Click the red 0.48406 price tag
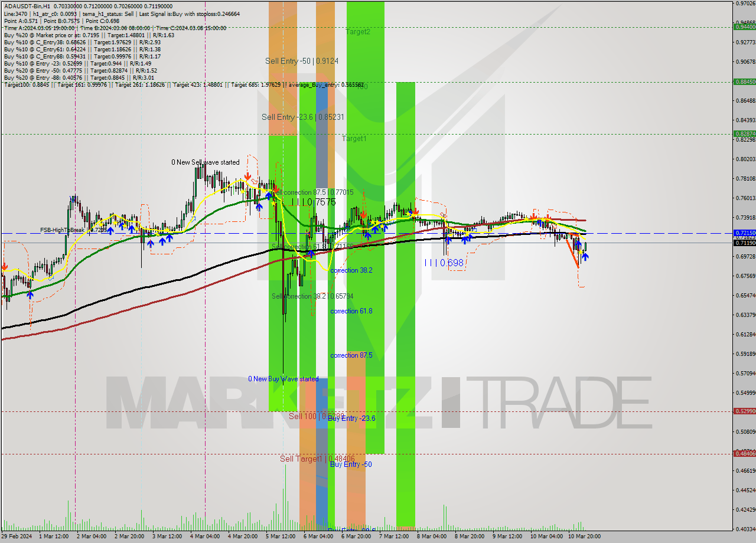This screenshot has width=756, height=543. coord(744,453)
